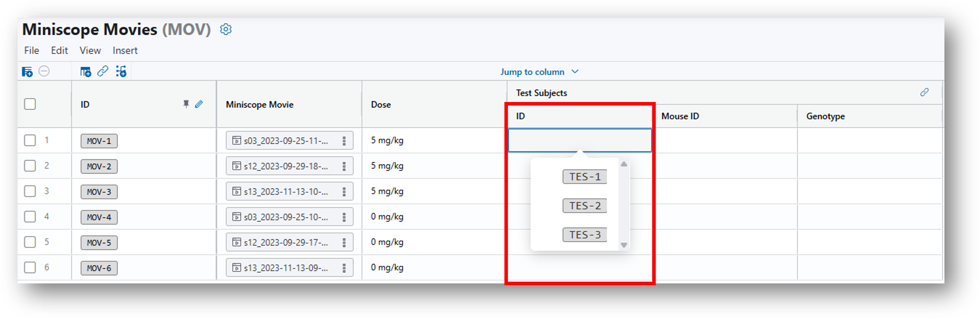Open the MOV-3 entry

point(99,192)
